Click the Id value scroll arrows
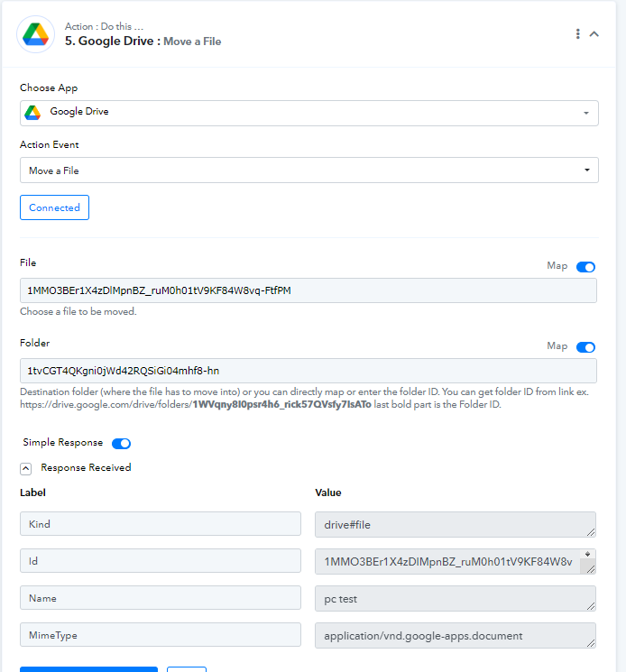Screen dimensions: 626x672 point(588,555)
